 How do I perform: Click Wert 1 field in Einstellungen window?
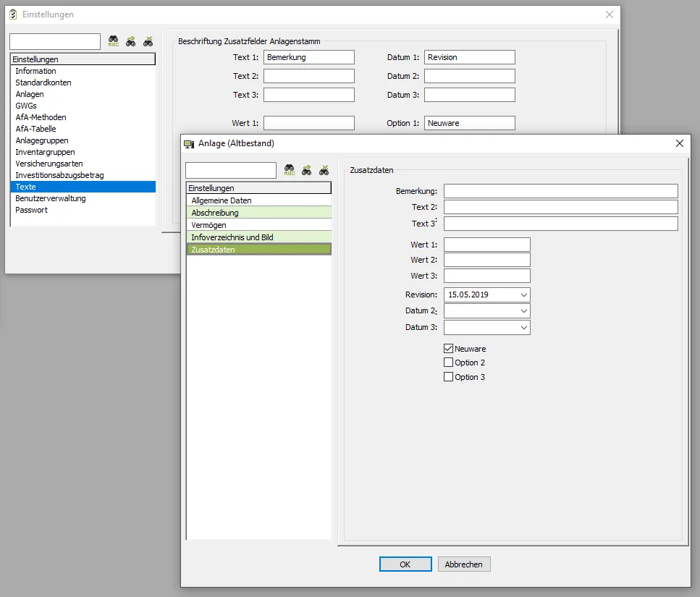(309, 123)
